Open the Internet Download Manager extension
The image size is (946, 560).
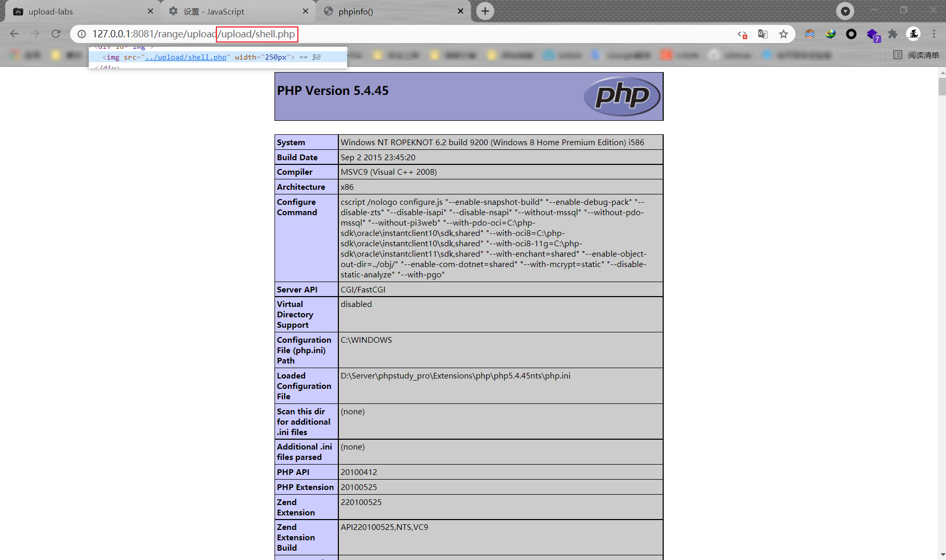tap(831, 34)
